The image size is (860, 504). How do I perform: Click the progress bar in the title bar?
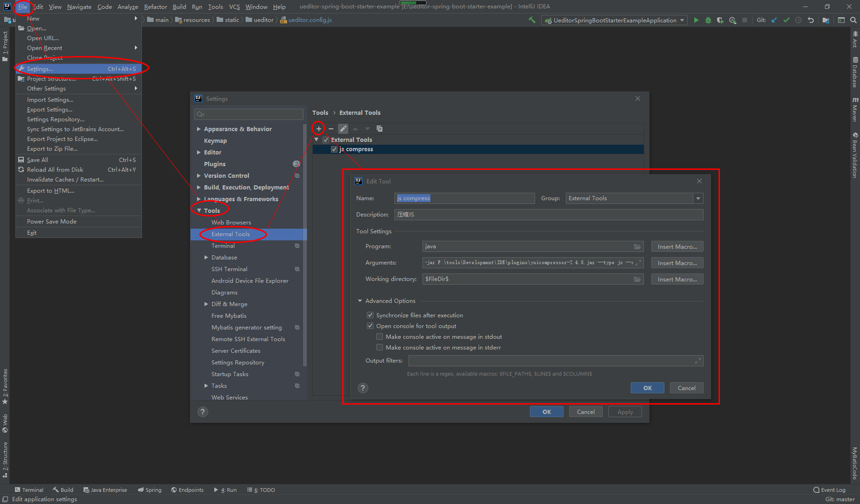coord(413,2)
